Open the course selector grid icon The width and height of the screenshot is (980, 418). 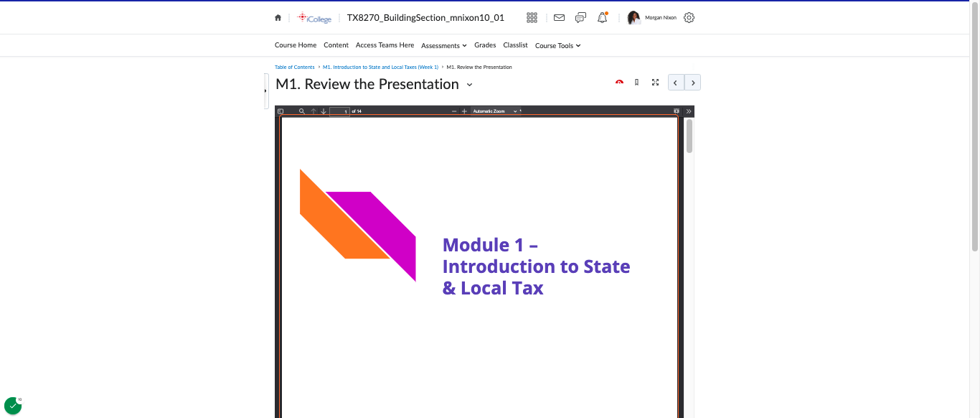(x=532, y=18)
